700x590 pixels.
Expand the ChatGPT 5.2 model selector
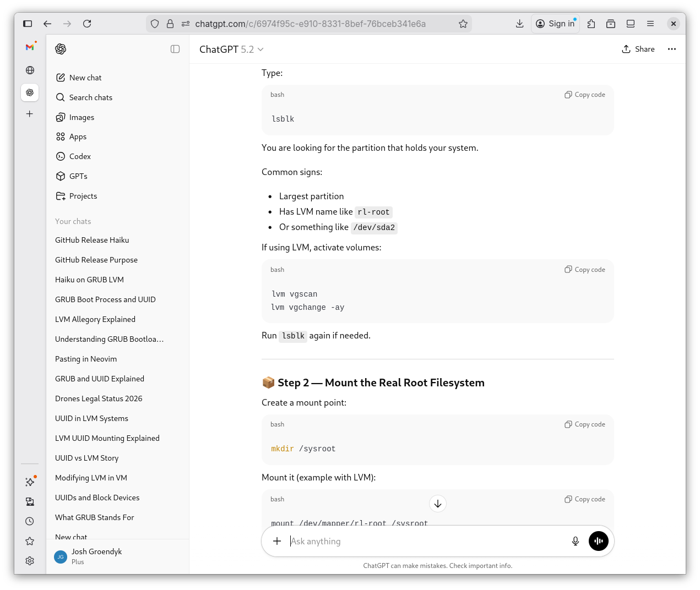[x=231, y=50]
